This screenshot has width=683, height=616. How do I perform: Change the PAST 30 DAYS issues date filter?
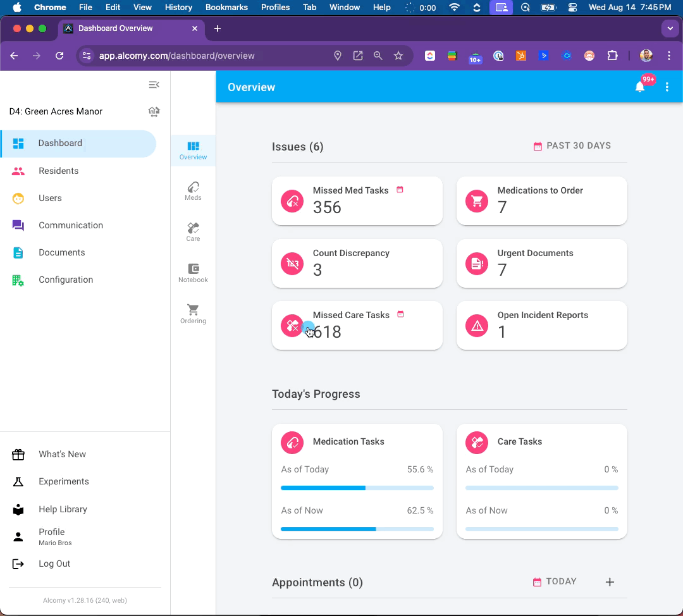tap(572, 146)
